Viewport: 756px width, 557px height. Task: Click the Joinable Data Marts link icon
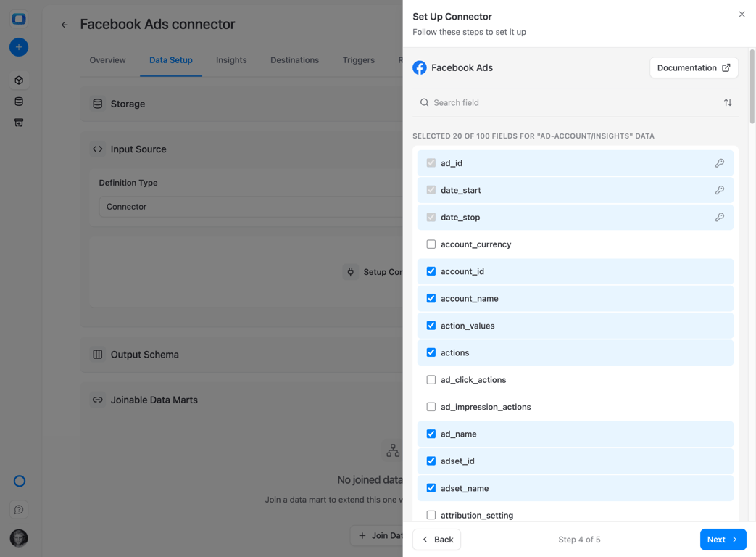point(97,400)
